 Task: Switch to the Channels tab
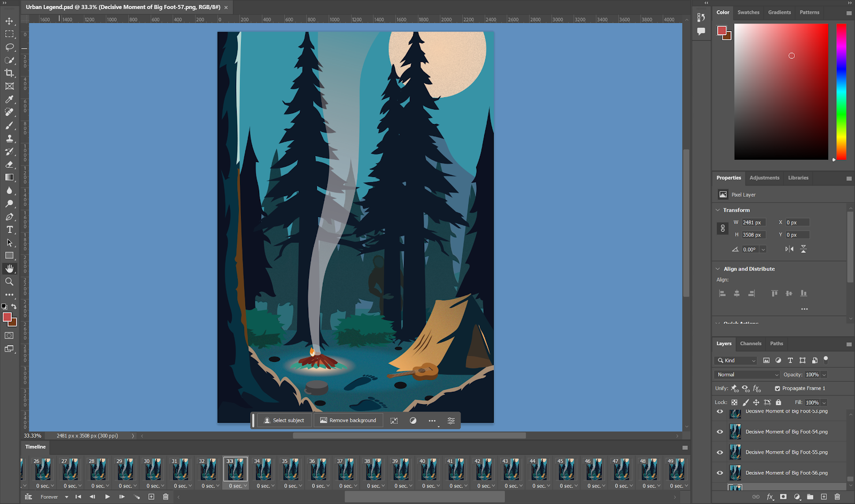pos(750,344)
